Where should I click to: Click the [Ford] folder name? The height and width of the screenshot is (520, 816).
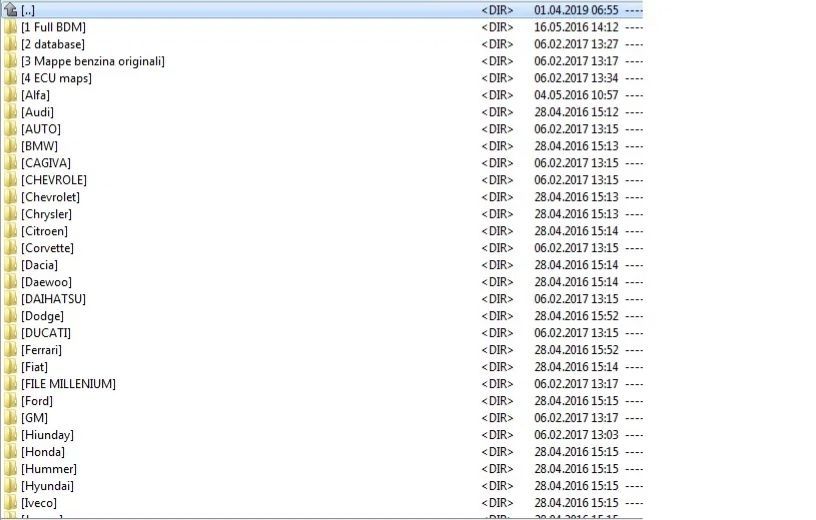pos(37,401)
